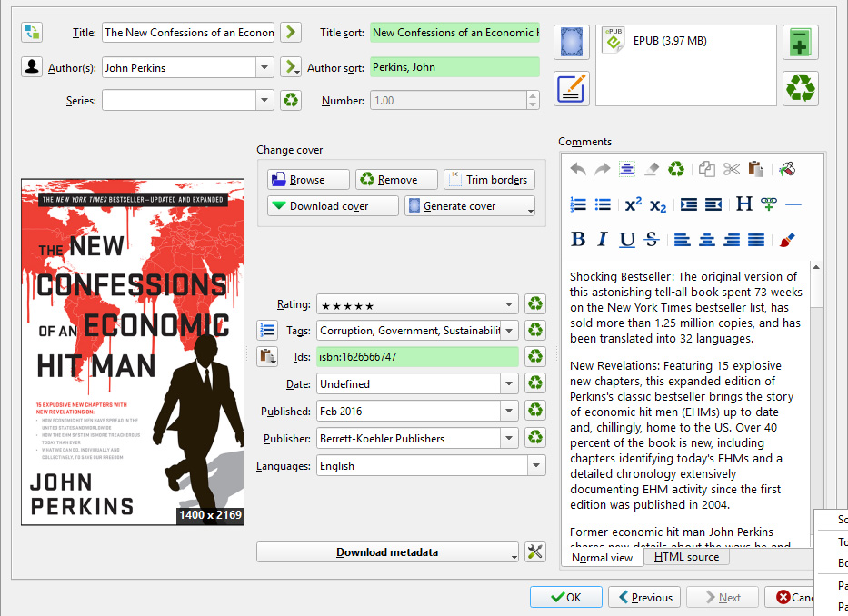The width and height of the screenshot is (848, 616).
Task: Click the ordered list icon
Action: point(577,204)
